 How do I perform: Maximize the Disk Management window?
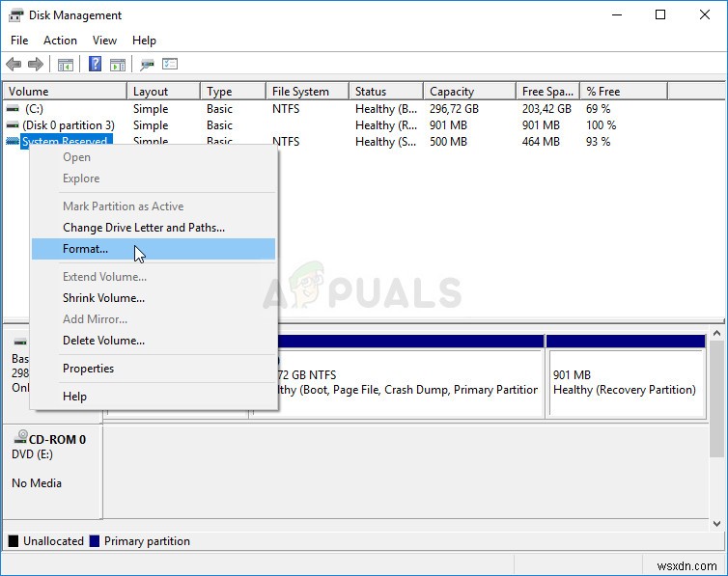[x=660, y=14]
